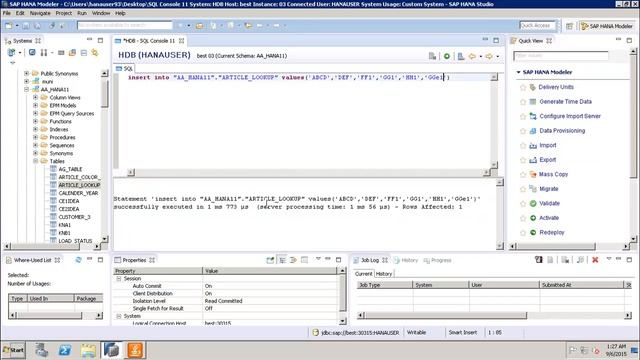Image resolution: width=640 pixels, height=360 pixels.
Task: Open the Project menu
Action: coord(64,13)
